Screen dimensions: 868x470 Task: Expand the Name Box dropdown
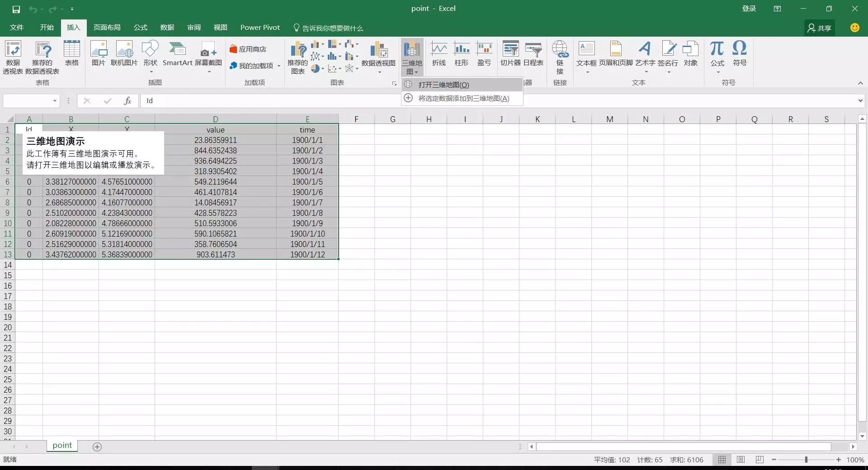[x=55, y=101]
